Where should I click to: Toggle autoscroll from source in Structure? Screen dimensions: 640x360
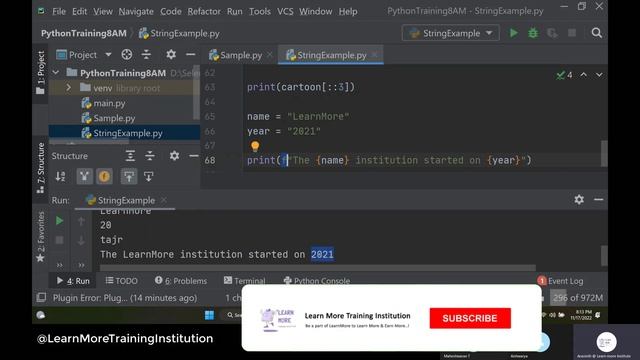coord(148,176)
